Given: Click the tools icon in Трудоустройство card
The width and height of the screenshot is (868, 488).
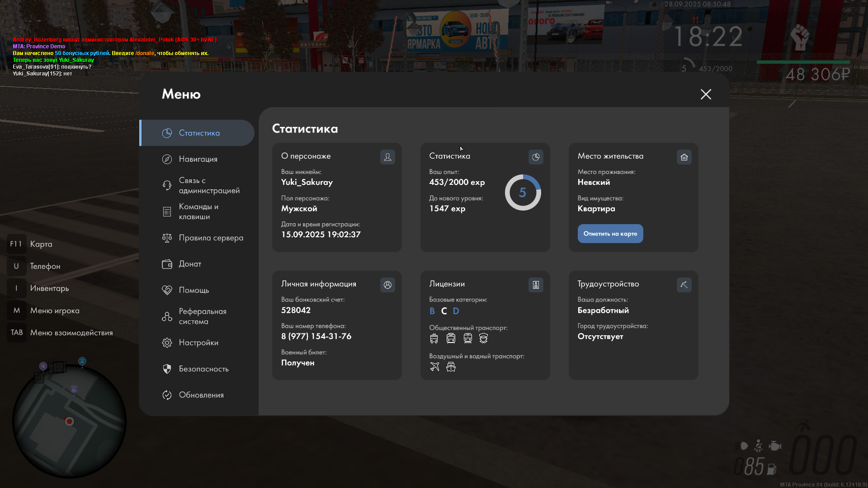Looking at the screenshot, I should [684, 285].
